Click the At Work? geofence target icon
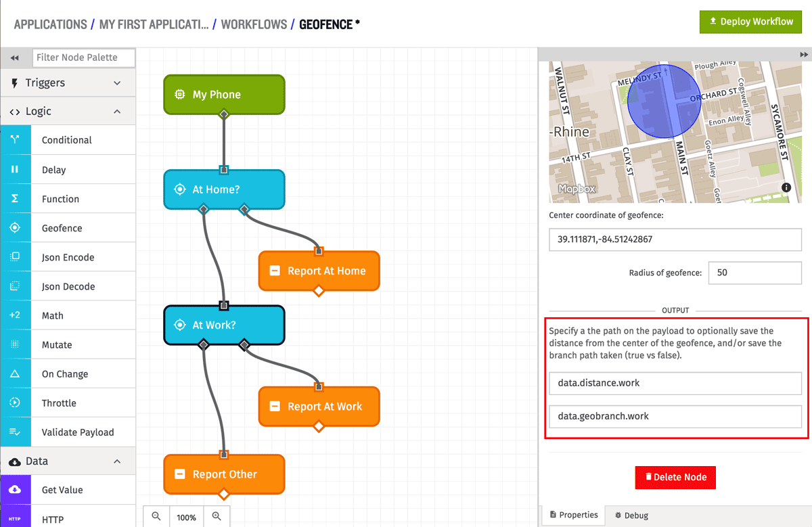Screen dimensions: 812x527 [180, 325]
